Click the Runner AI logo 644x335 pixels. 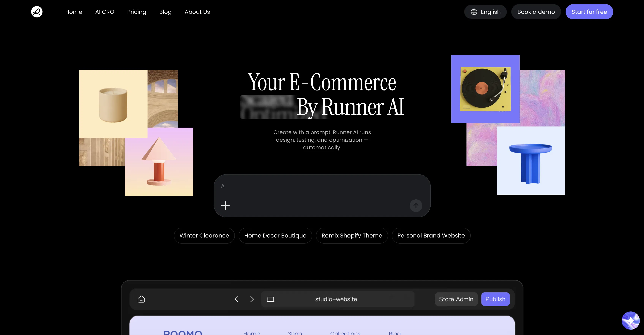pos(36,12)
